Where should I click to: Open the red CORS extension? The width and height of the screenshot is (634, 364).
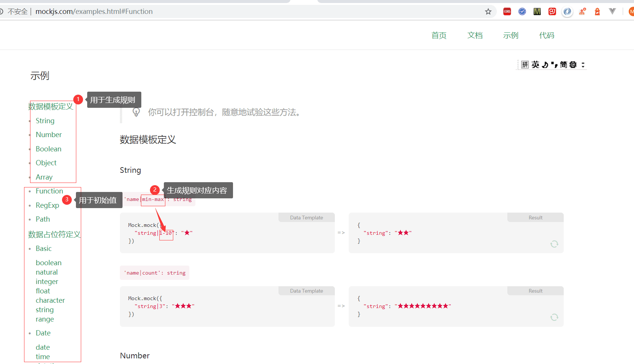coord(507,12)
